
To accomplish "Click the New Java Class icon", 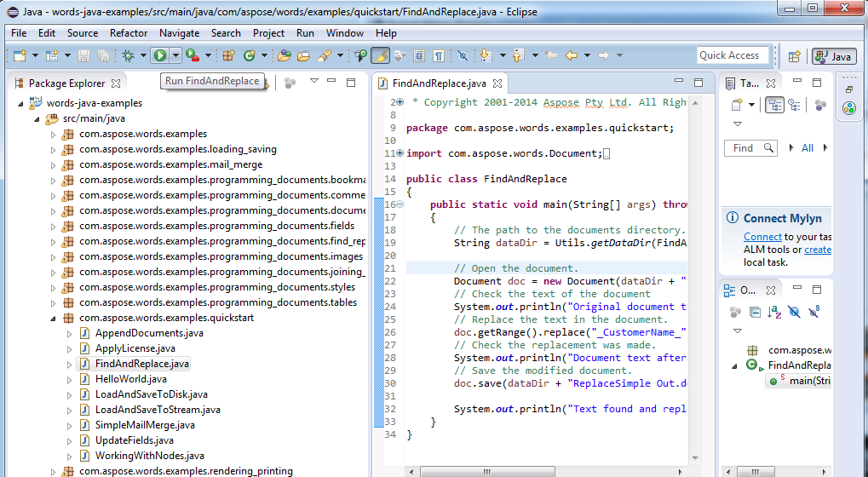I will coord(250,55).
